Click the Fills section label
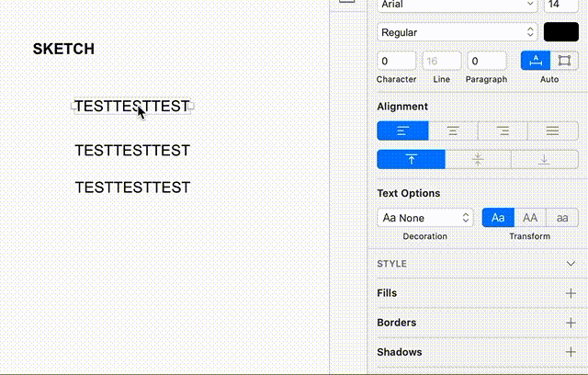Image resolution: width=588 pixels, height=375 pixels. click(387, 293)
